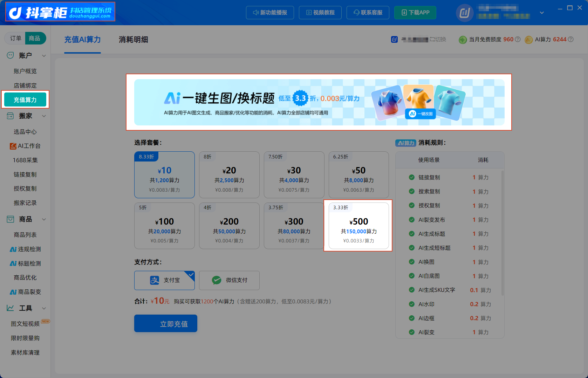Choose 微信支付 as payment method
Image resolution: width=588 pixels, height=378 pixels.
tap(229, 280)
